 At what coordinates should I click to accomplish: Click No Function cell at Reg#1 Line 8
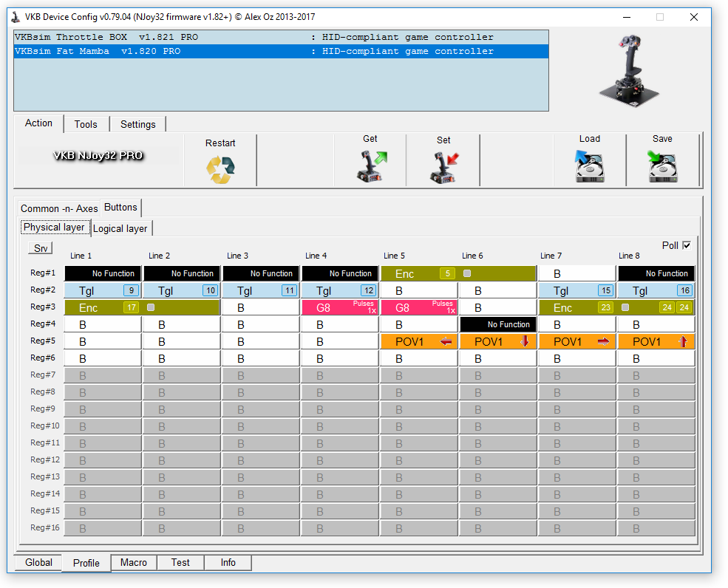pos(656,274)
